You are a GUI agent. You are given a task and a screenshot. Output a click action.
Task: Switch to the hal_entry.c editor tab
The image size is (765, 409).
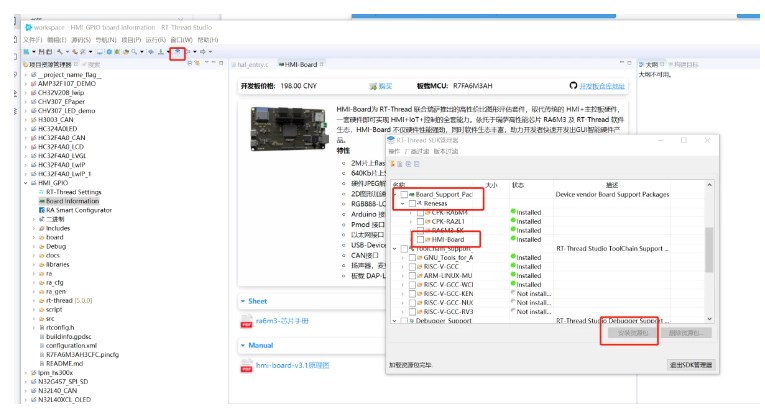point(250,64)
